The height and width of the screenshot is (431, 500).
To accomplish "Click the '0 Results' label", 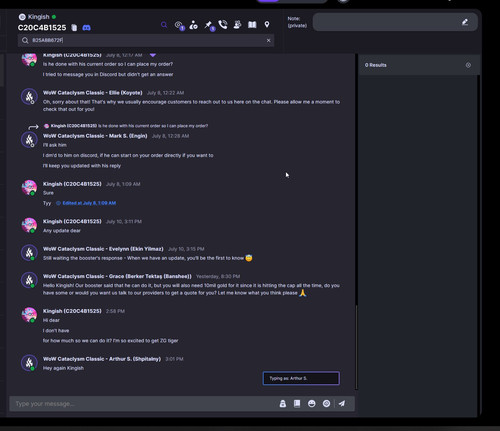I will (376, 65).
